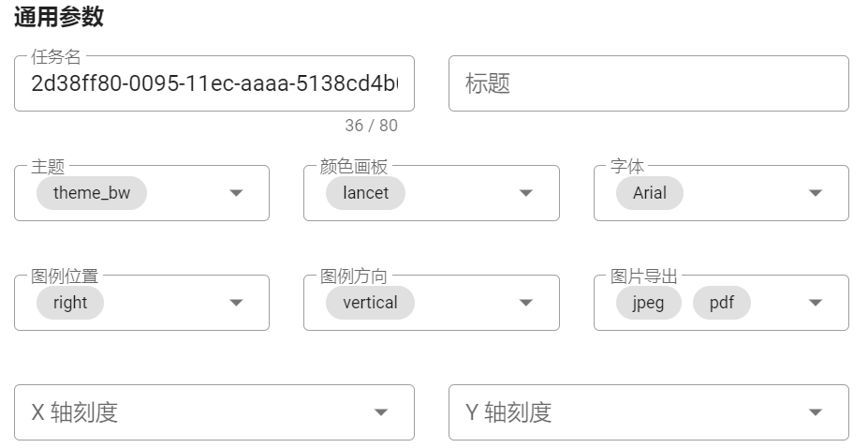Expand the 图例位置 dropdown arrow

236,303
